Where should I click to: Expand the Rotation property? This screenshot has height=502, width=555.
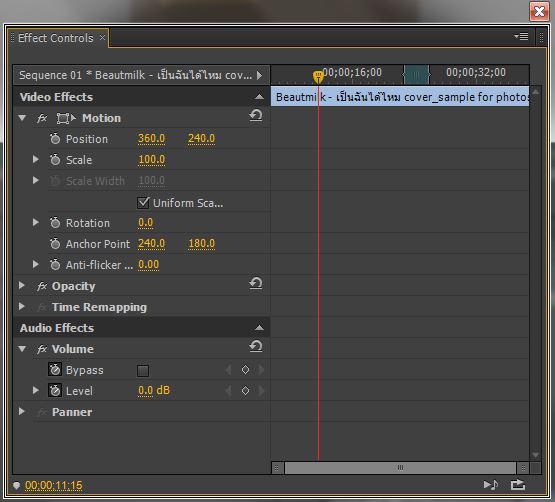tap(35, 222)
